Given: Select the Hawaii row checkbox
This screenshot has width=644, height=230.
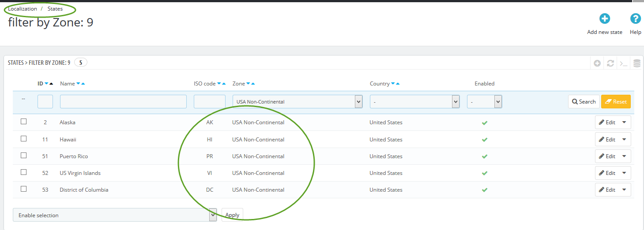Looking at the screenshot, I should coord(24,138).
